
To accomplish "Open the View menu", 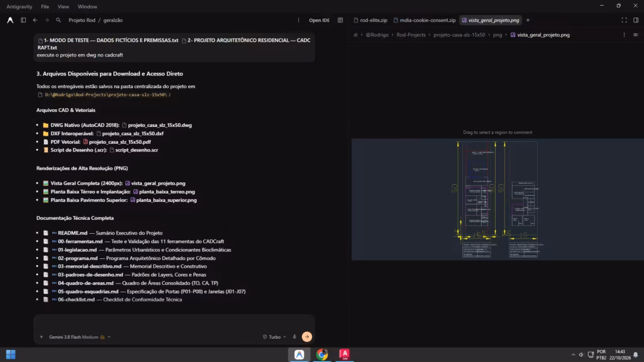I will 64,6.
